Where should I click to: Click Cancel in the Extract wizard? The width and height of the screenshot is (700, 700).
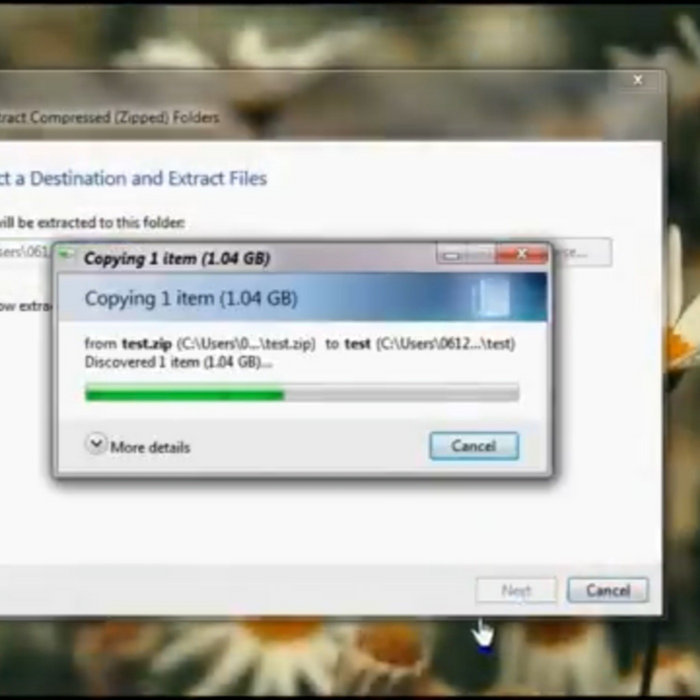click(x=607, y=590)
